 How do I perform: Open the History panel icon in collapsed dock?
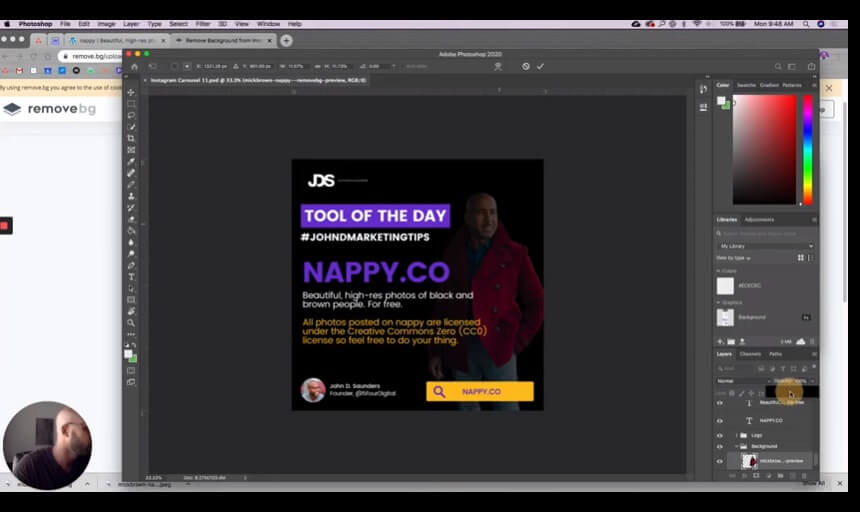click(703, 89)
